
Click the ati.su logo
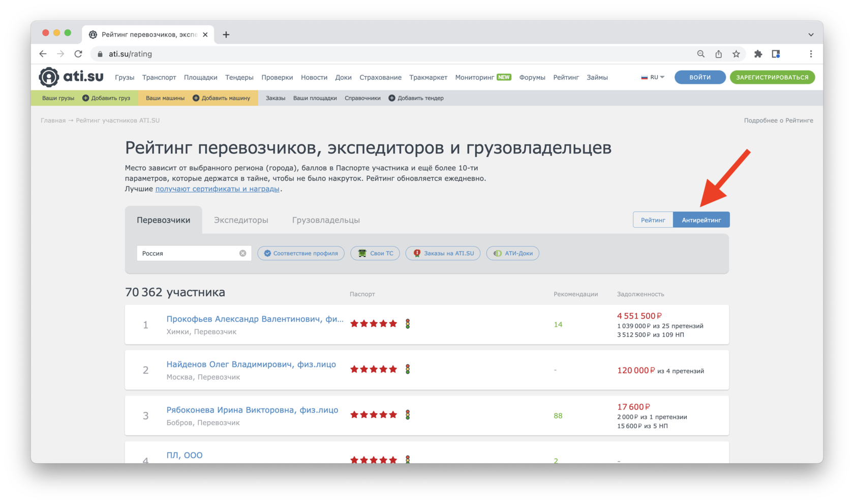pyautogui.click(x=71, y=77)
